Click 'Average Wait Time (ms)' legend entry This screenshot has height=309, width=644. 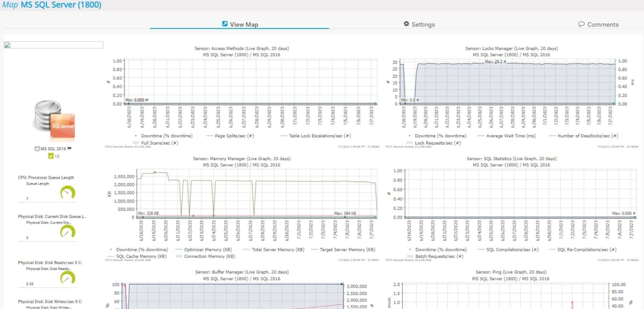click(507, 136)
